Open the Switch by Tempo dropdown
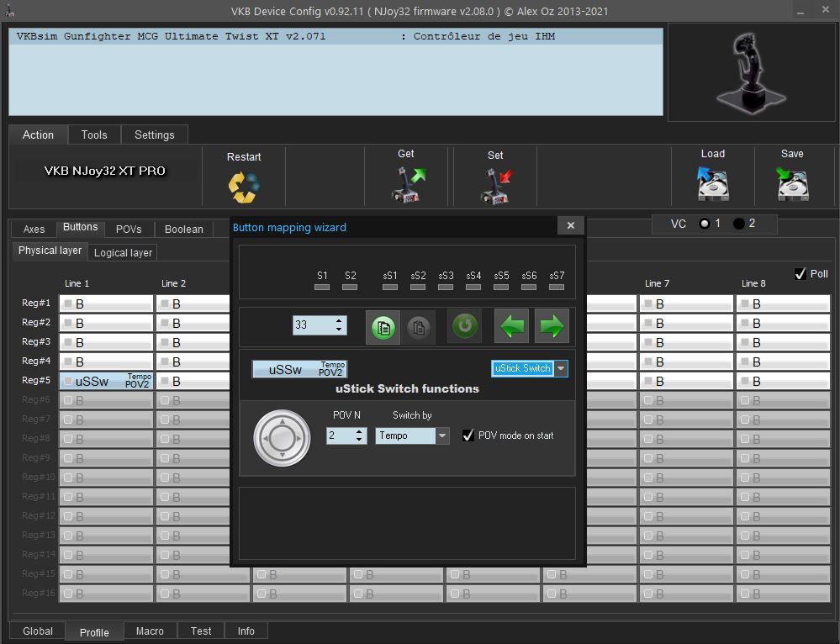 442,435
